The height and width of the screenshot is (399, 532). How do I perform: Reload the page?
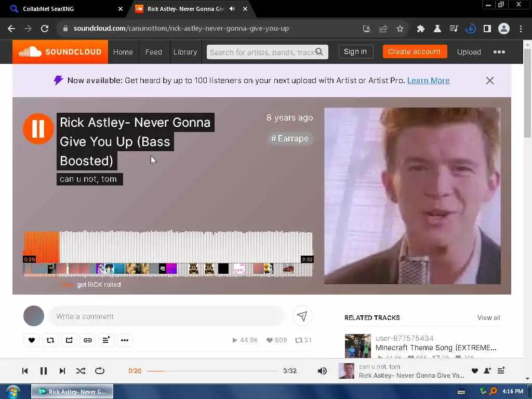45,29
